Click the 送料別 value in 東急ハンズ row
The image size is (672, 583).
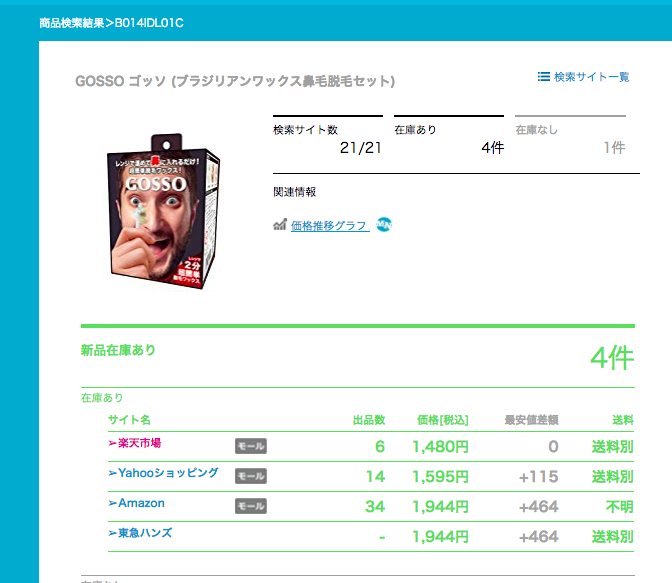pyautogui.click(x=612, y=537)
